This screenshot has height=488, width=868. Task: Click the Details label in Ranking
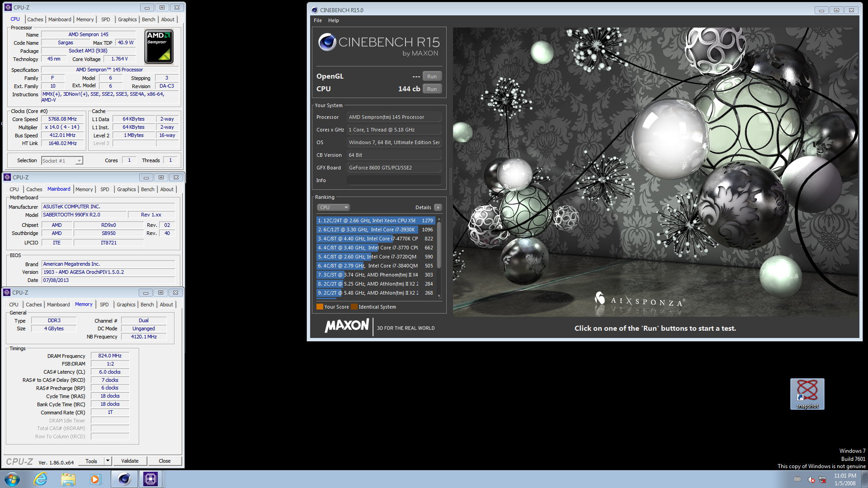click(x=423, y=207)
